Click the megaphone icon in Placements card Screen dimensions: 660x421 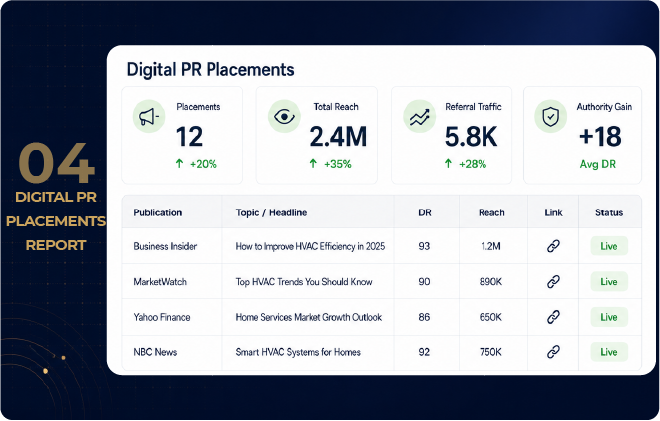149,116
